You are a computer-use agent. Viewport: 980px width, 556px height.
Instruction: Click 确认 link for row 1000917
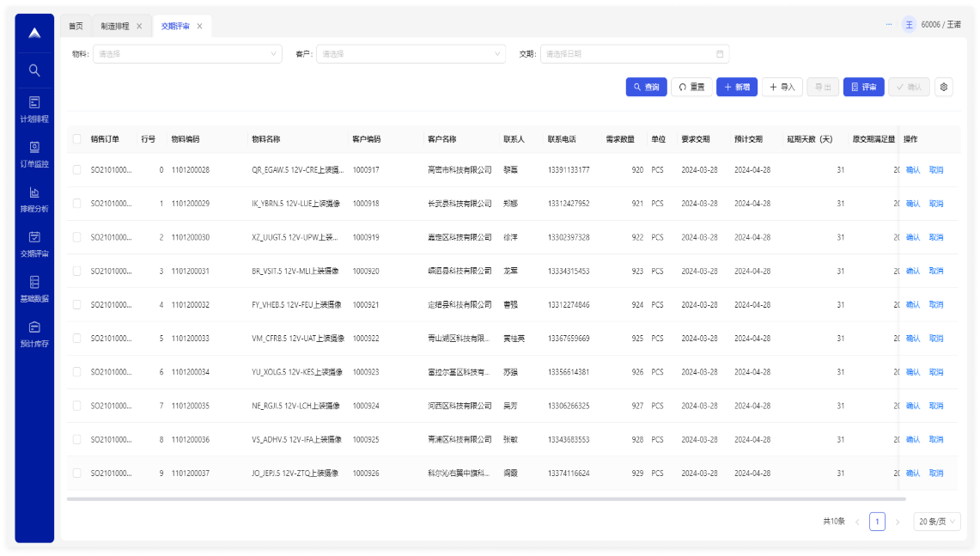(x=912, y=169)
